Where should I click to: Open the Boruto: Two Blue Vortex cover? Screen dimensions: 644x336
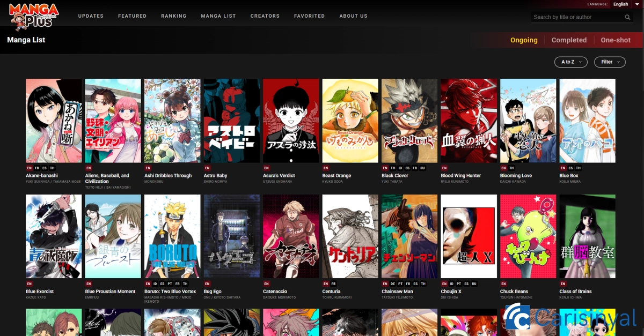point(172,237)
